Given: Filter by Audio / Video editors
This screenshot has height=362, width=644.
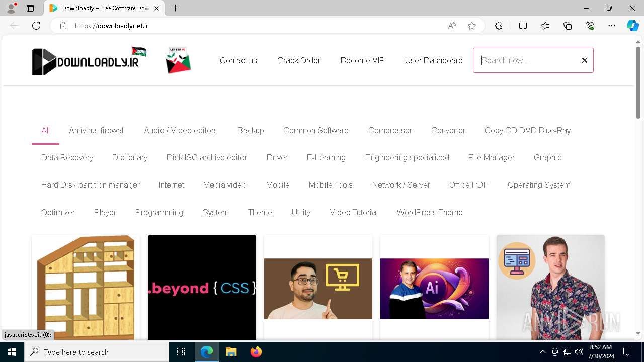Looking at the screenshot, I should coord(181,130).
